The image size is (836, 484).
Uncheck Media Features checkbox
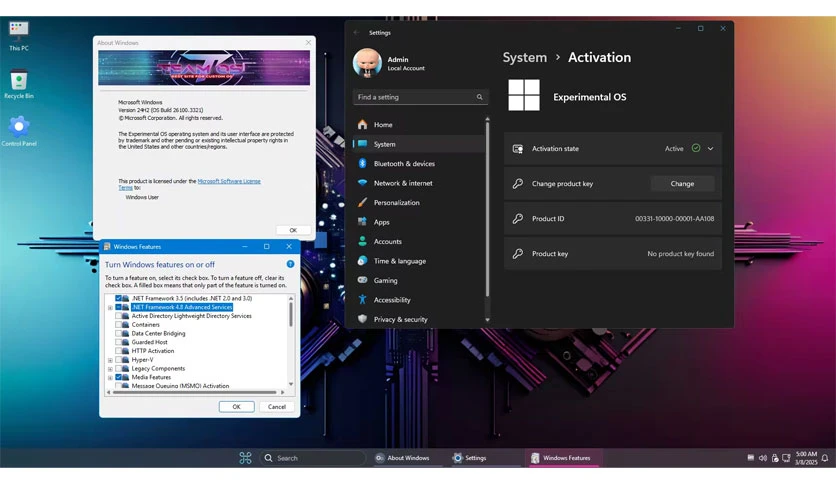tap(118, 377)
